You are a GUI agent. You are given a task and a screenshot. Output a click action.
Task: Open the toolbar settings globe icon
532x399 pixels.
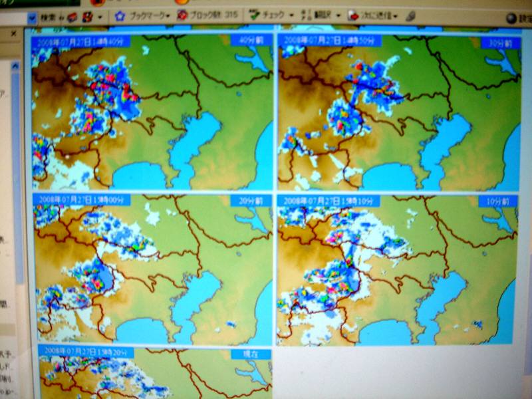click(x=511, y=19)
